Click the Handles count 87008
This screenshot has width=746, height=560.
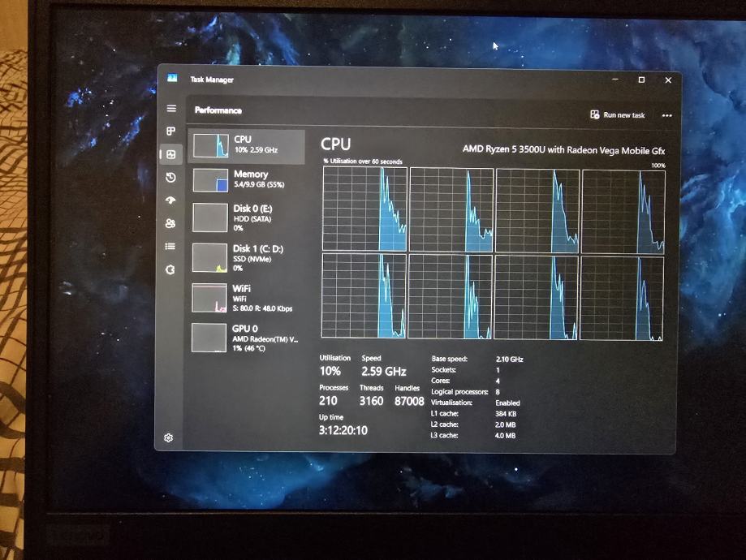[409, 401]
